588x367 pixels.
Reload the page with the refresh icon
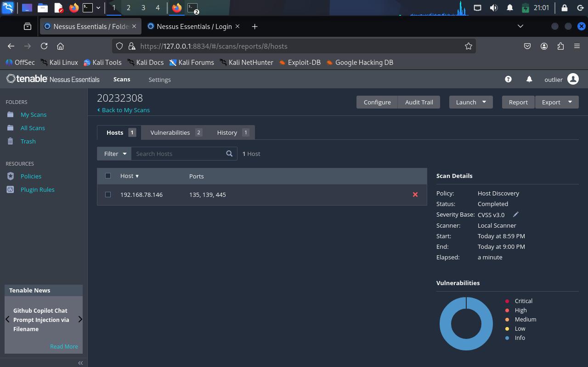44,46
